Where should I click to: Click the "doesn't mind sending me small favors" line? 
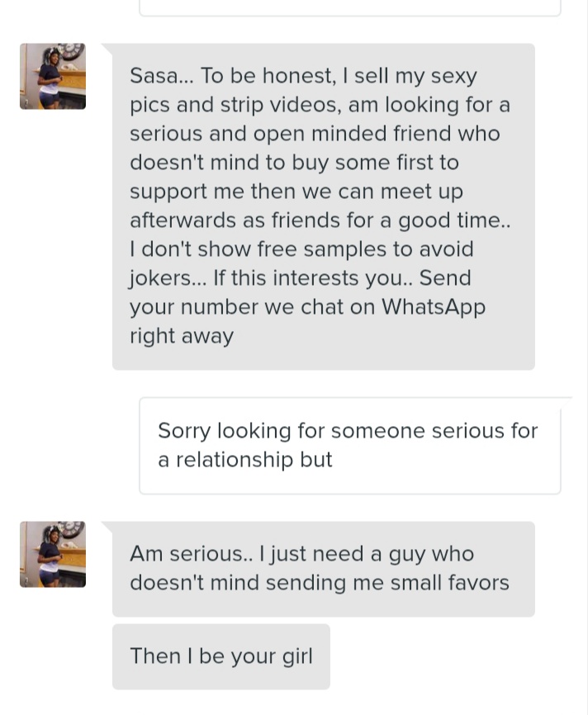tap(319, 583)
